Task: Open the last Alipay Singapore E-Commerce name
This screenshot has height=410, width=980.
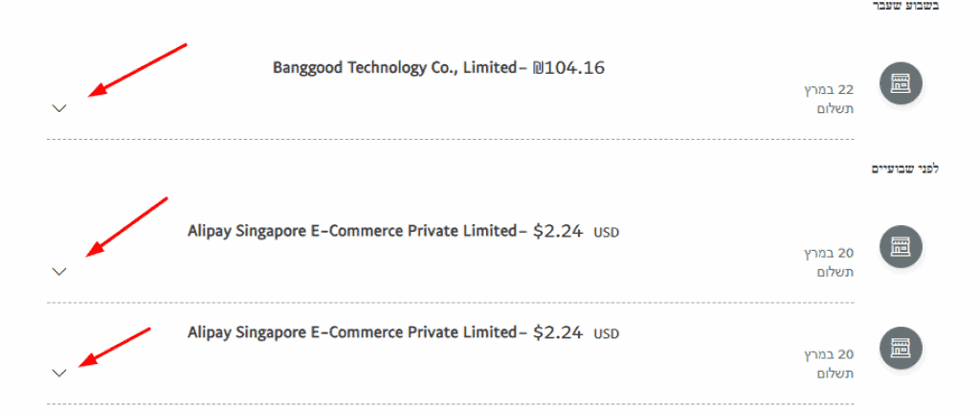Action: click(351, 332)
